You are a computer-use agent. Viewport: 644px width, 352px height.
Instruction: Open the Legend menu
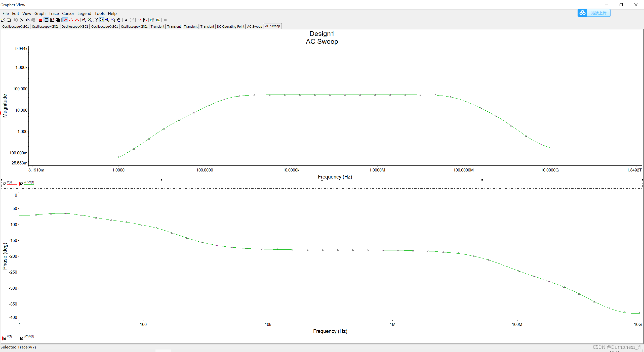pyautogui.click(x=84, y=14)
